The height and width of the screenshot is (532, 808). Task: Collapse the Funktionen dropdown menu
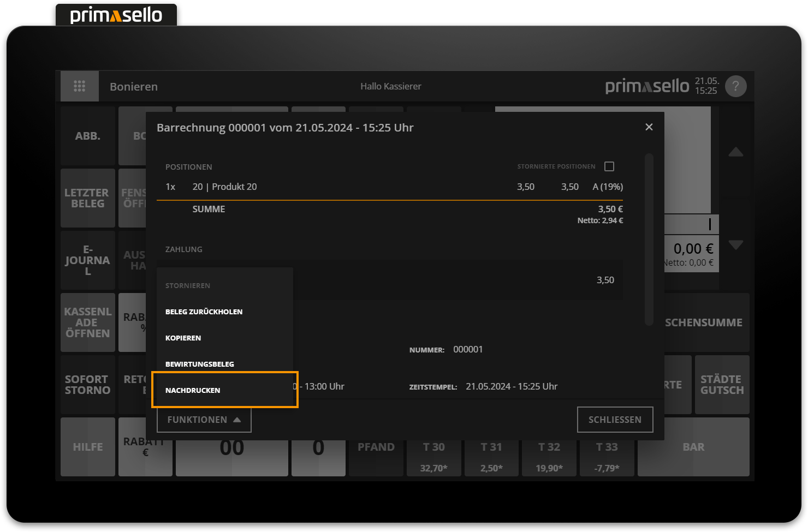(x=204, y=420)
